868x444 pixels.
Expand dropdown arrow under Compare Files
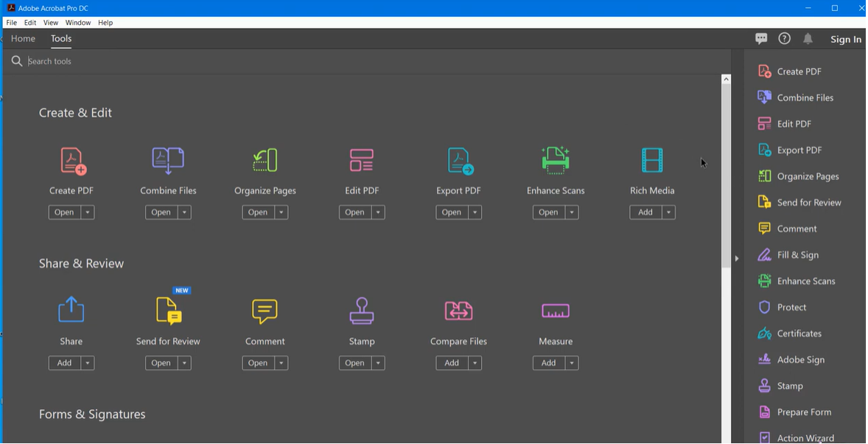475,363
